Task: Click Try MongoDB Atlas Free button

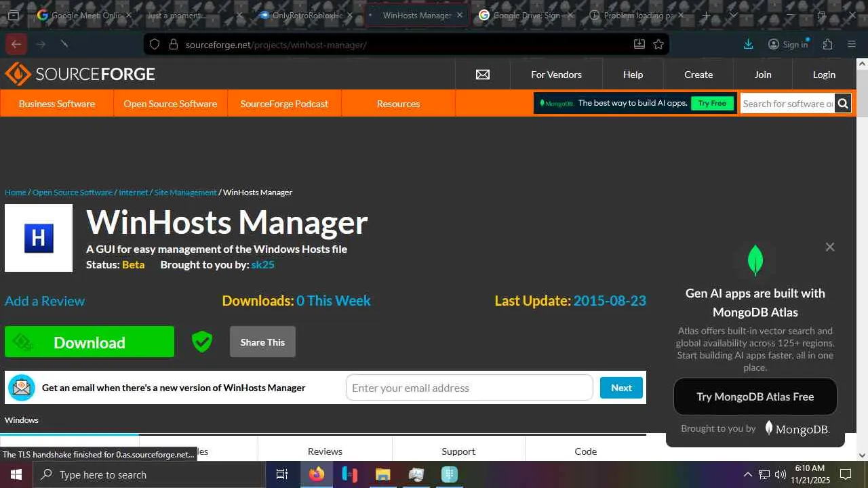Action: pyautogui.click(x=755, y=396)
